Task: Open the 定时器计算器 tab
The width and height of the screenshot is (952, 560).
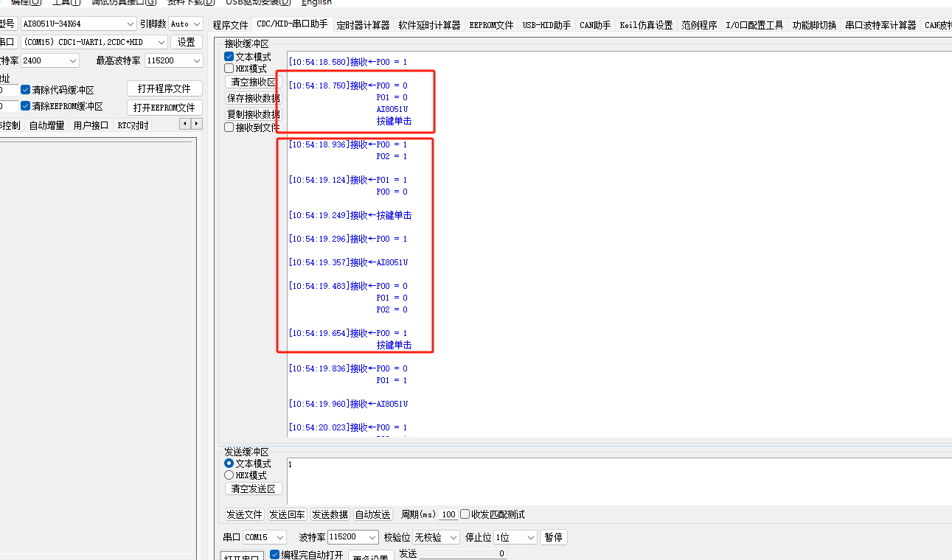Action: (363, 25)
